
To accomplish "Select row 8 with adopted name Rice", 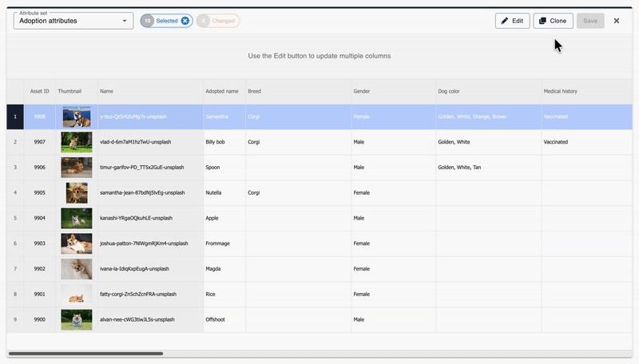I will 14,295.
